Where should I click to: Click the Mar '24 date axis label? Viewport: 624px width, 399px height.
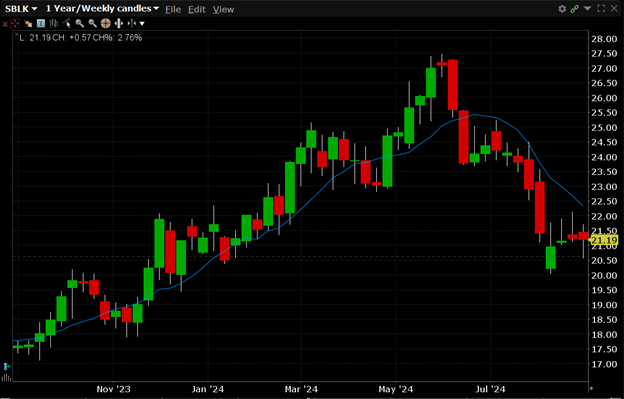pos(301,389)
